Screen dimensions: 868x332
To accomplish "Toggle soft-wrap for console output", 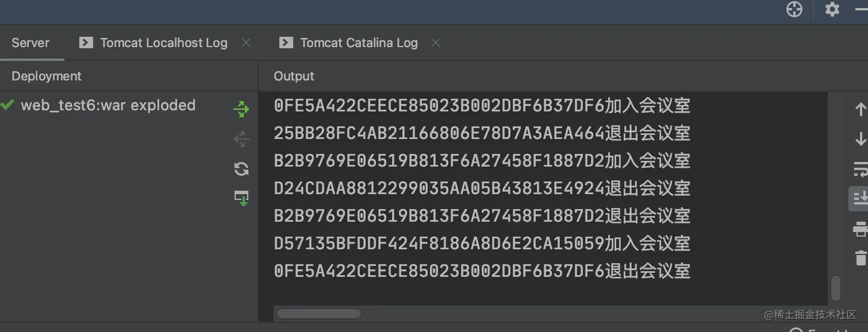I will pos(861,169).
